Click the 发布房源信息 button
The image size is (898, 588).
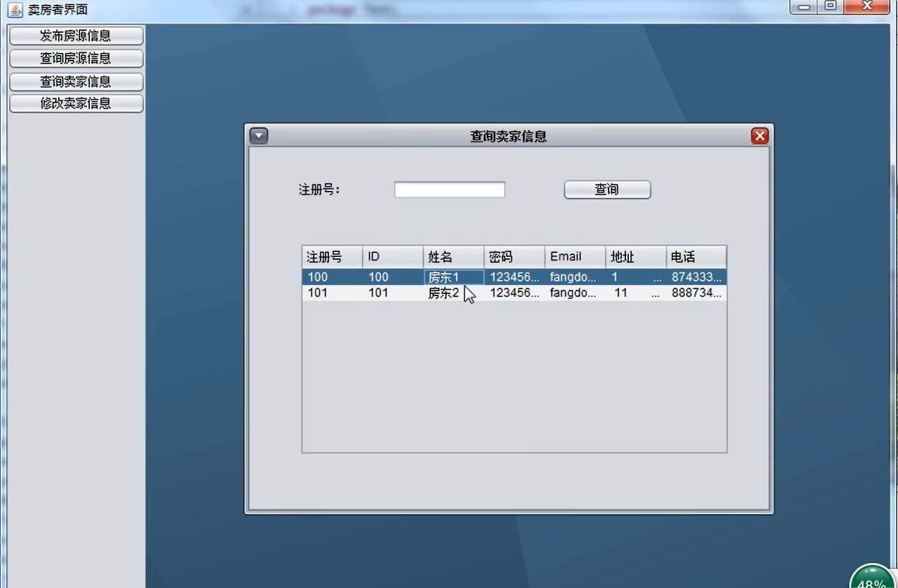click(76, 36)
